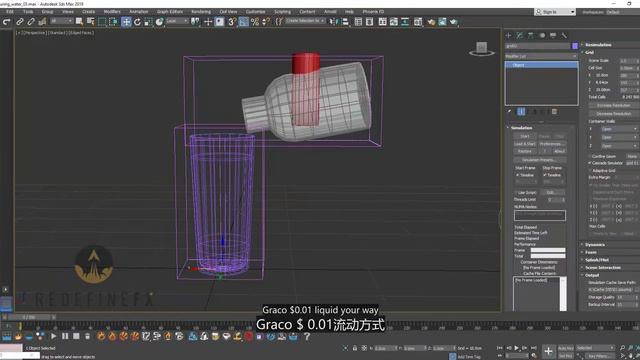Activate the Select and Scale tool
The width and height of the screenshot is (640, 360).
point(148,22)
